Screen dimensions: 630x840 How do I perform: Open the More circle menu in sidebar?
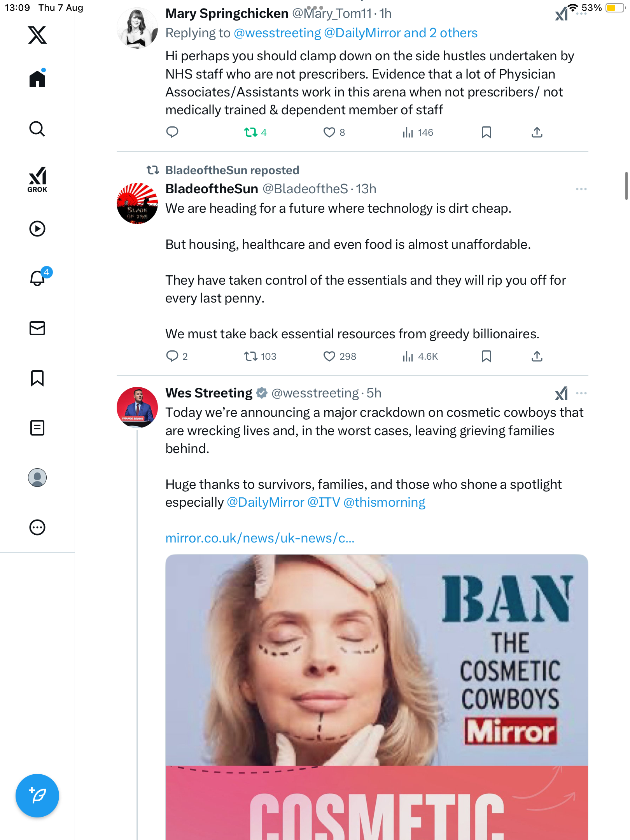click(37, 527)
